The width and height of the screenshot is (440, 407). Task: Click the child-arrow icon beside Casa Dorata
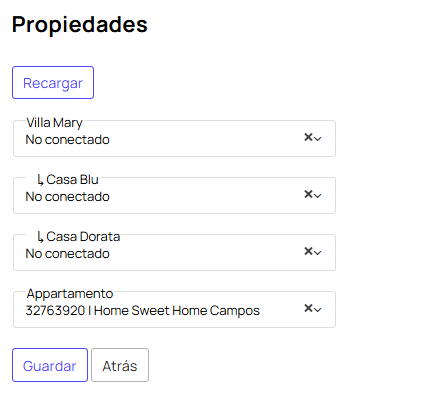[x=40, y=237]
